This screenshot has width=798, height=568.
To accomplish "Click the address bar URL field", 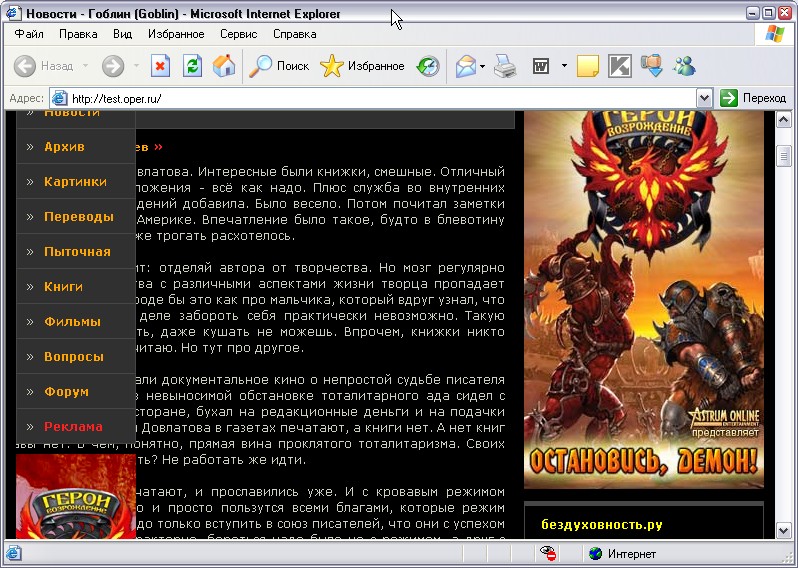I will point(382,98).
